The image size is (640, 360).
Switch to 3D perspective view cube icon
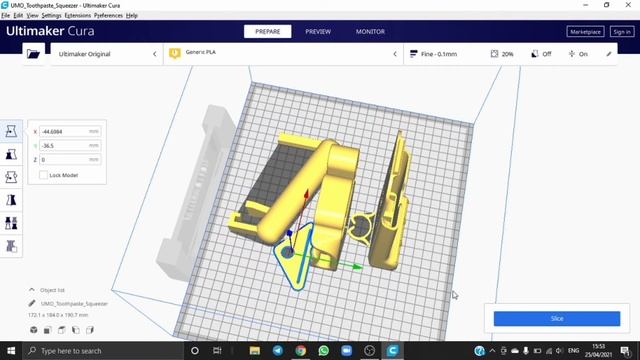[x=34, y=330]
